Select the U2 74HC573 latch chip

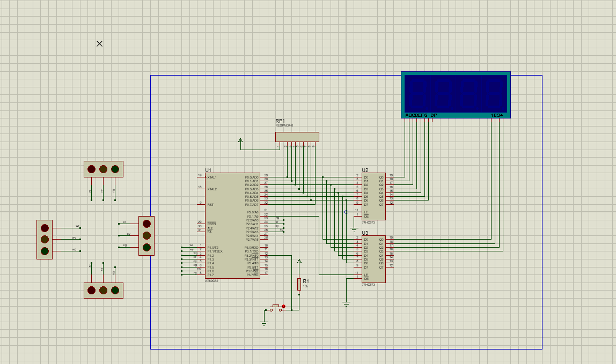[x=373, y=196]
